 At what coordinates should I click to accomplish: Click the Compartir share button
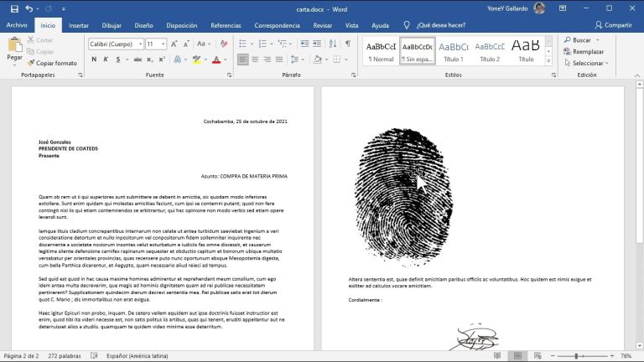614,25
